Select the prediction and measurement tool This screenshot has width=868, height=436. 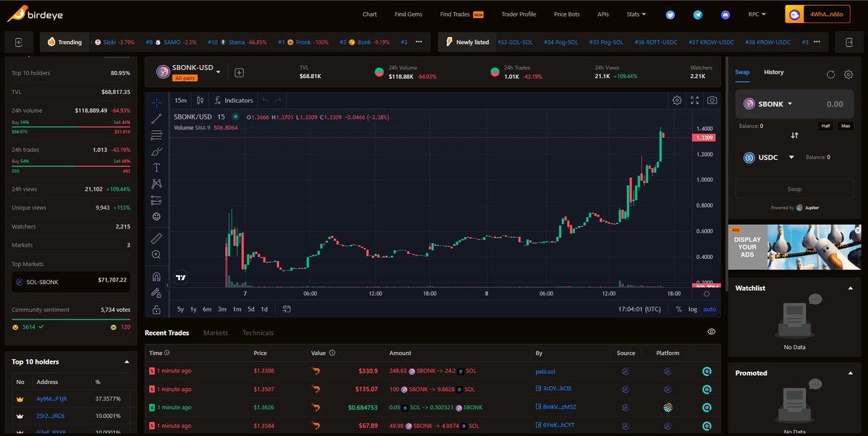pyautogui.click(x=157, y=200)
